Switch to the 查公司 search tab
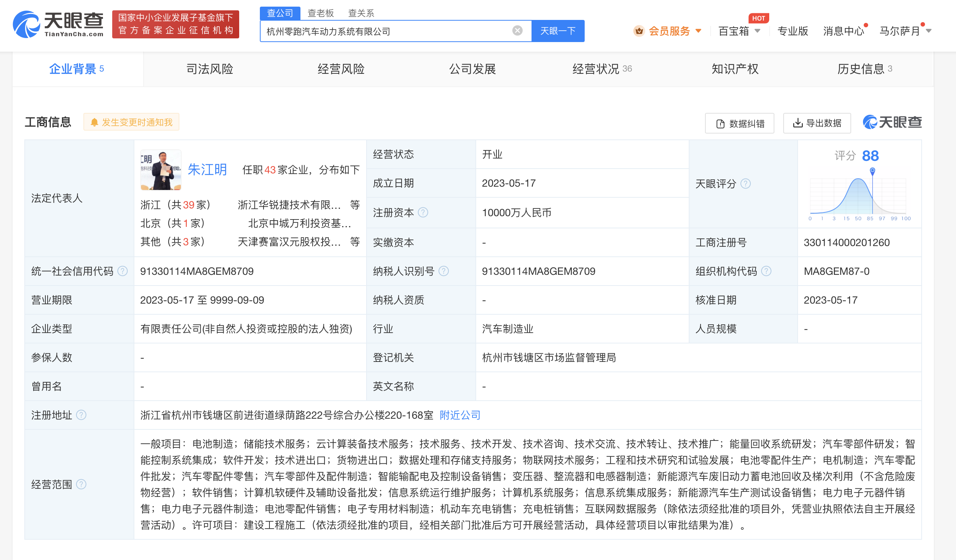The width and height of the screenshot is (956, 560). 280,13
